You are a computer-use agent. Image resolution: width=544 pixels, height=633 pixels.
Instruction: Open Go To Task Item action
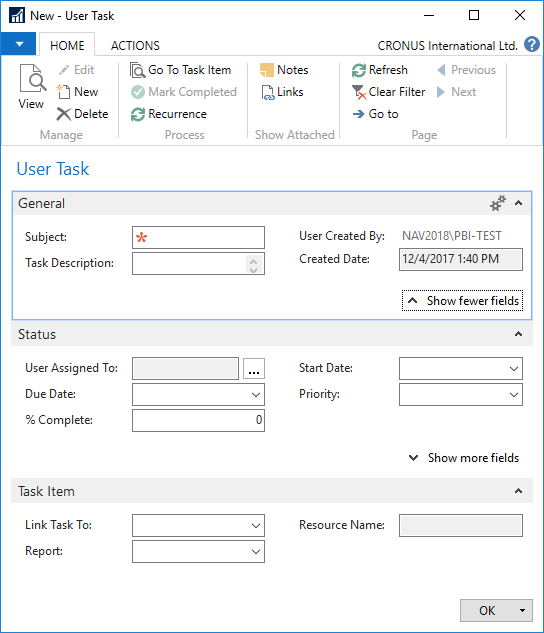tap(180, 70)
